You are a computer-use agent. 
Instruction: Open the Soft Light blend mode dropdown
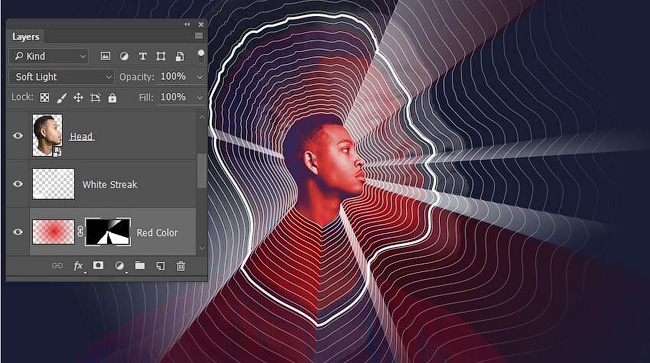click(61, 77)
